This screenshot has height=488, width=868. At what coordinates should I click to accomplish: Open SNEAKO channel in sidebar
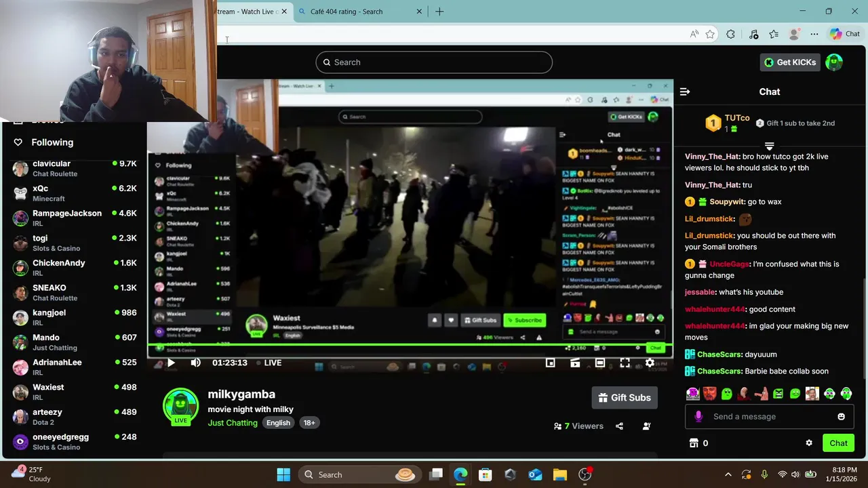pyautogui.click(x=75, y=293)
